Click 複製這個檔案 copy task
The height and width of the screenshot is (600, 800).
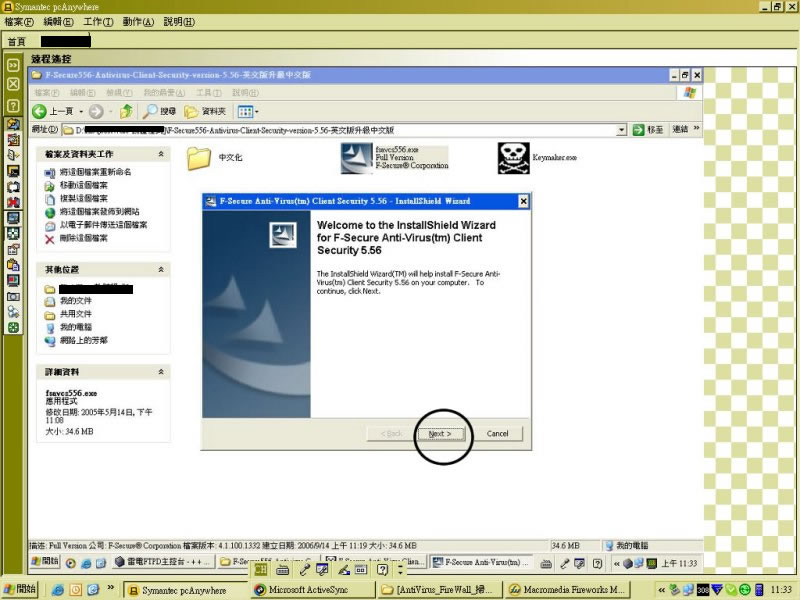[77, 198]
